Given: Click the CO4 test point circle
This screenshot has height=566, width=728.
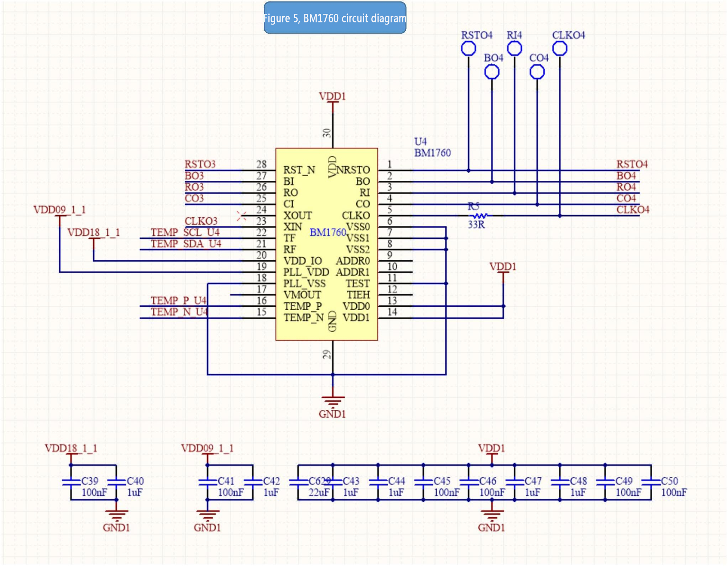Looking at the screenshot, I should pyautogui.click(x=537, y=72).
